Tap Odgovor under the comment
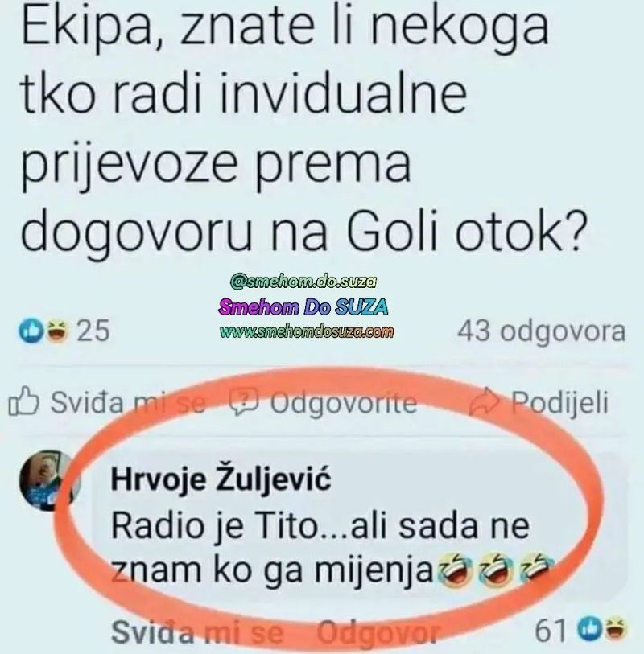 378,632
